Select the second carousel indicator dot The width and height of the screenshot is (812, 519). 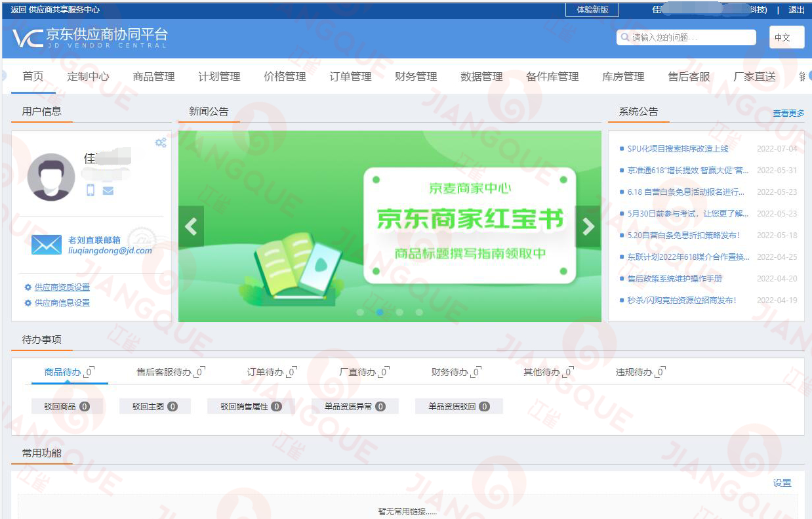[x=379, y=312]
